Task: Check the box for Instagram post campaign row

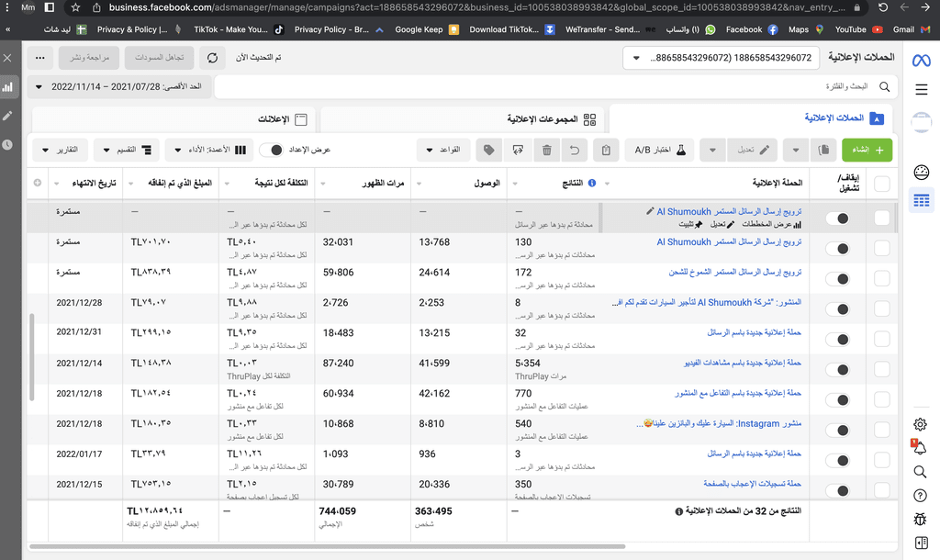Action: 882,430
